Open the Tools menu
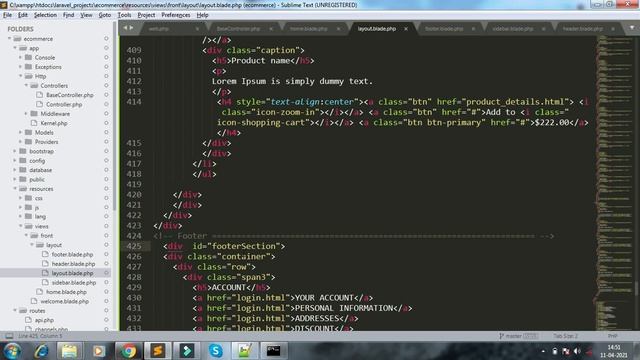Viewport: 640px width, 360px height. (x=124, y=15)
